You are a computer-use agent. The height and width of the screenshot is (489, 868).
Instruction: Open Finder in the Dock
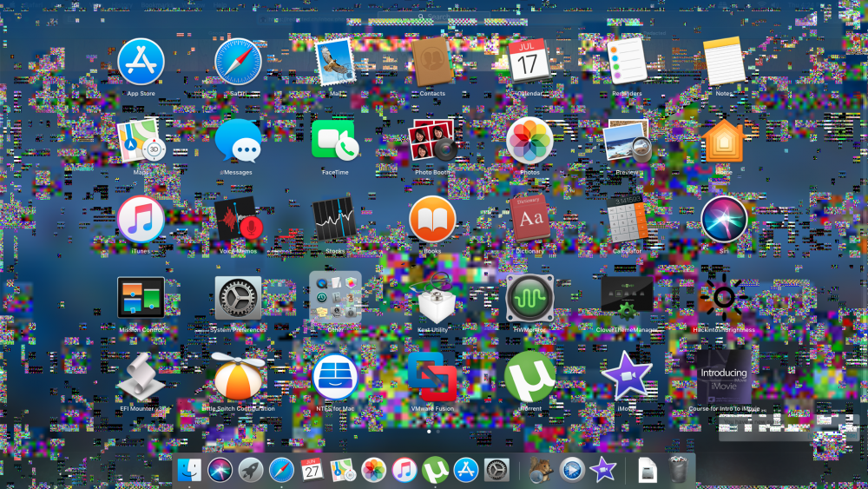189,470
